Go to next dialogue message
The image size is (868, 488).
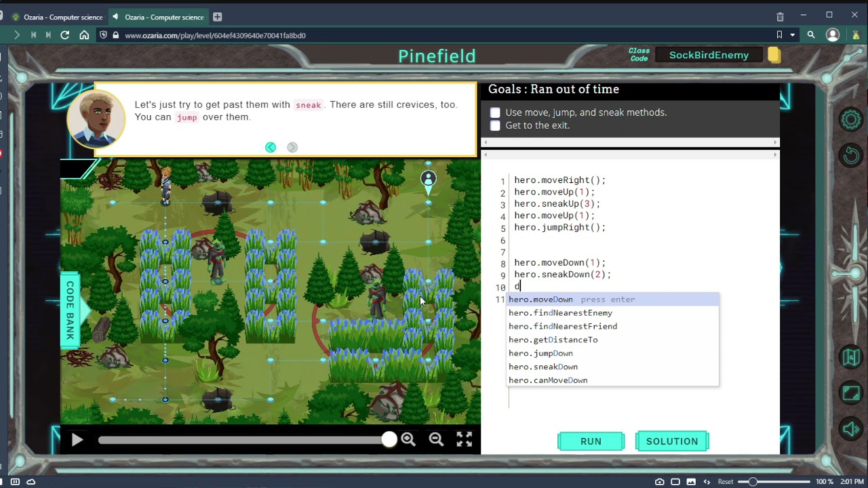point(292,147)
